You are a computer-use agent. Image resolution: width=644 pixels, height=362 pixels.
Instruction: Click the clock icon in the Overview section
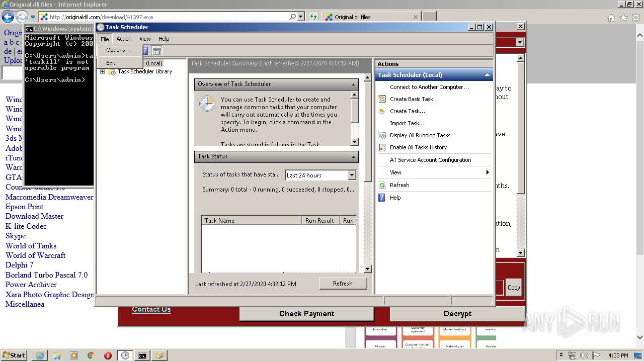tap(207, 104)
